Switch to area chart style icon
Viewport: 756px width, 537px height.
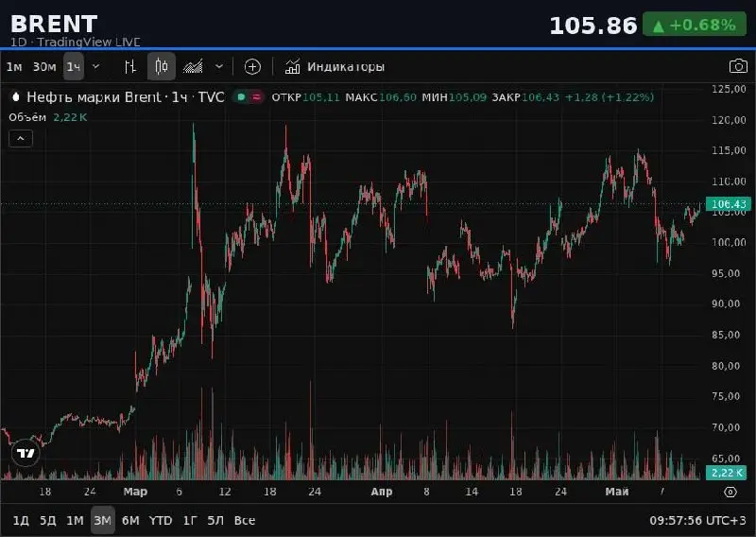(x=193, y=66)
